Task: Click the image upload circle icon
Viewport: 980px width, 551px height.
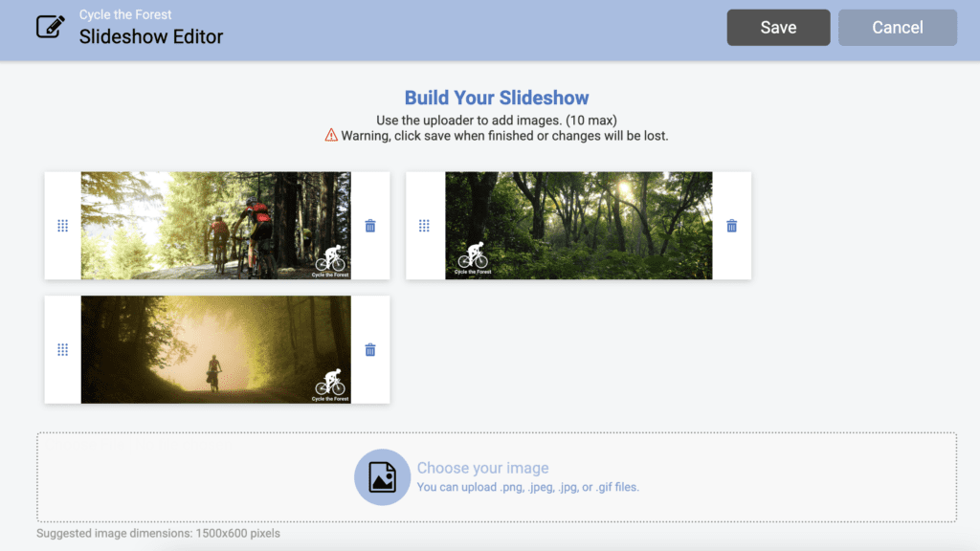Action: (x=382, y=477)
